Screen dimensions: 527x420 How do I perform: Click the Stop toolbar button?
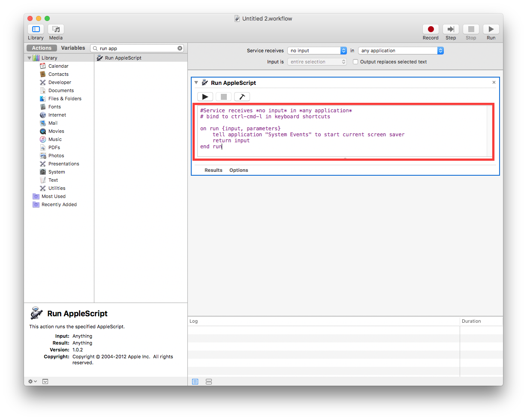click(x=471, y=29)
